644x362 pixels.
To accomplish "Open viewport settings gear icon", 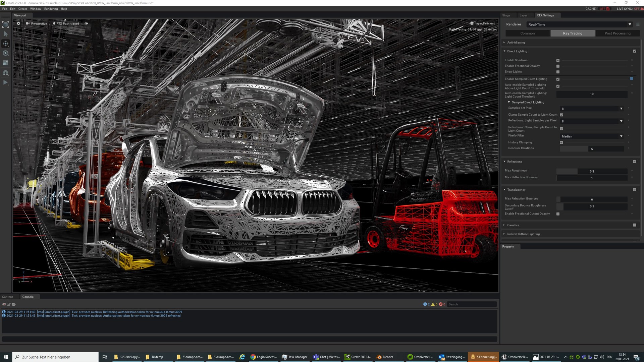I will pyautogui.click(x=18, y=23).
